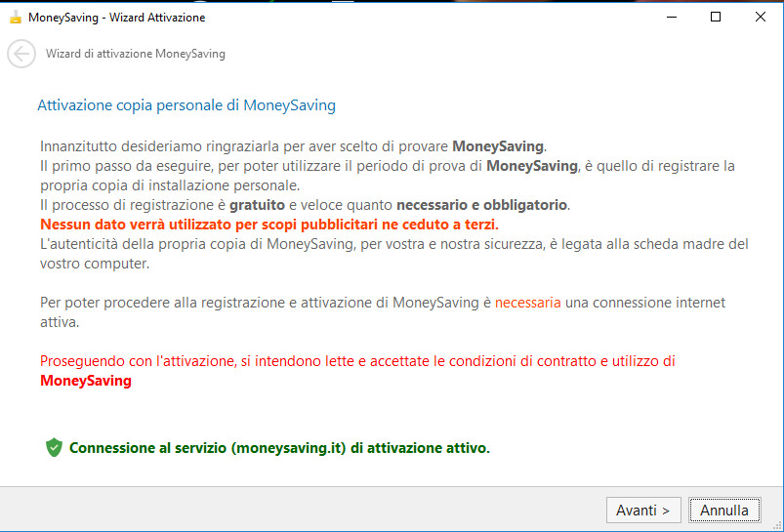Click the bold text 'necessario e obbligatorio'
784x532 pixels.
[x=481, y=205]
